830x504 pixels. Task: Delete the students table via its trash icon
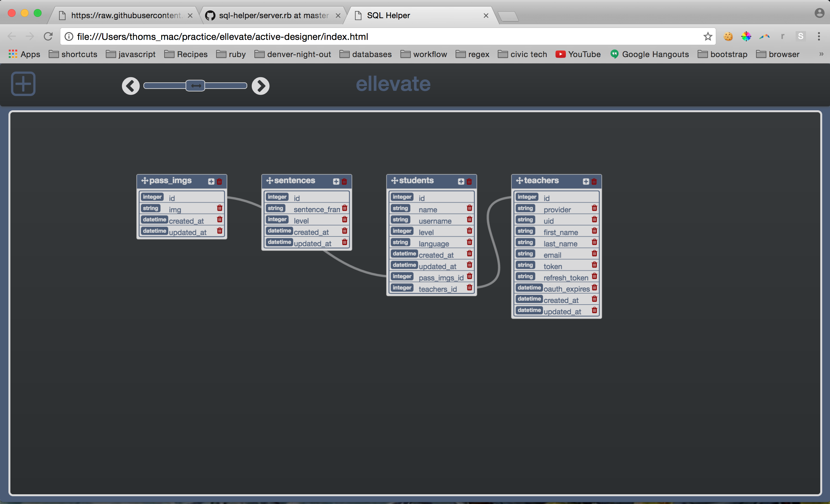click(x=469, y=182)
